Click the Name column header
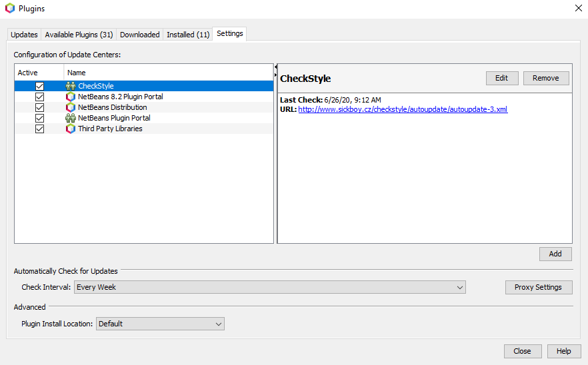 pos(169,73)
